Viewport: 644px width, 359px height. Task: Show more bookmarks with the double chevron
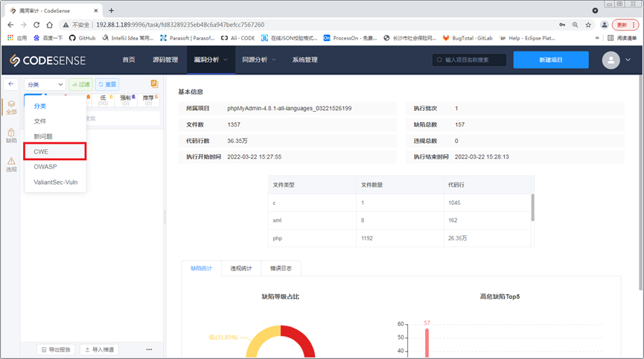pos(597,38)
